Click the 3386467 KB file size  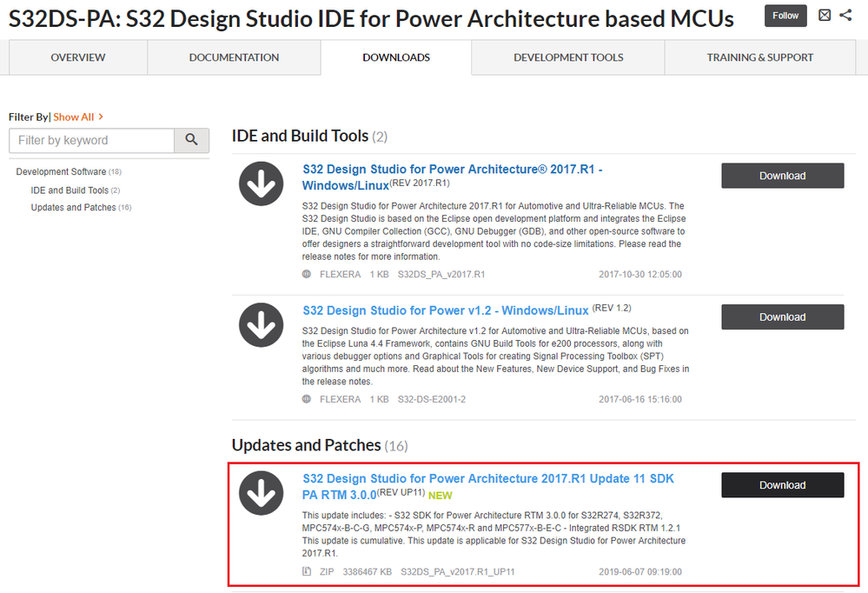pyautogui.click(x=367, y=571)
